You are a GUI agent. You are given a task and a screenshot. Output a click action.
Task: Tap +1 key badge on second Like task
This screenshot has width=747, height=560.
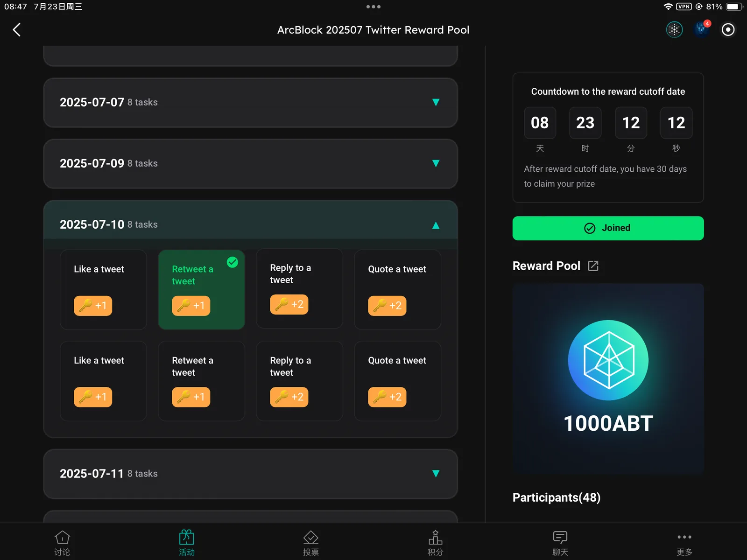point(93,397)
